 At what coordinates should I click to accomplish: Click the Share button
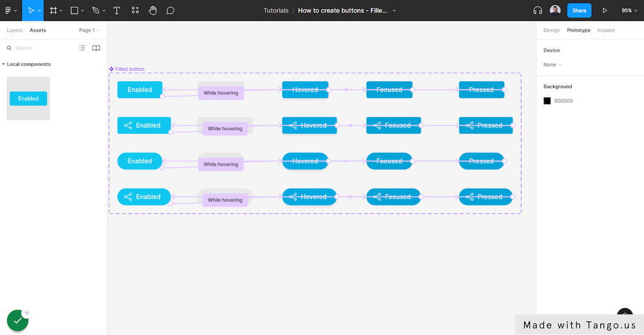[579, 10]
